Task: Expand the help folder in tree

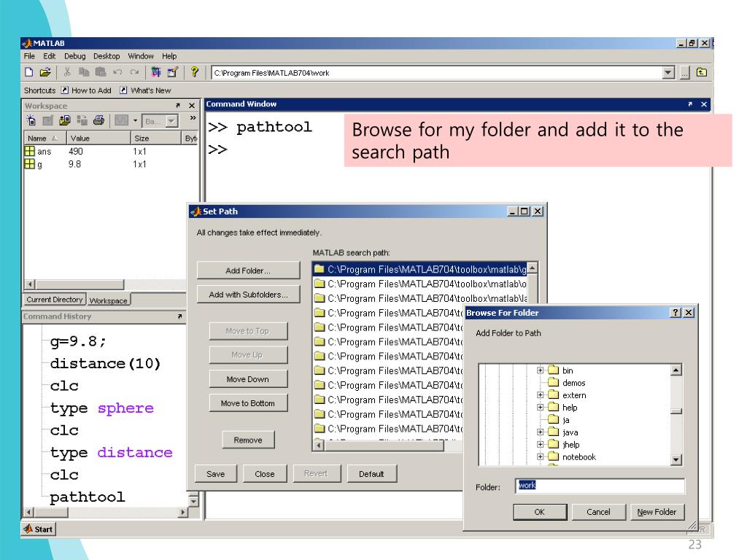Action: (x=541, y=407)
